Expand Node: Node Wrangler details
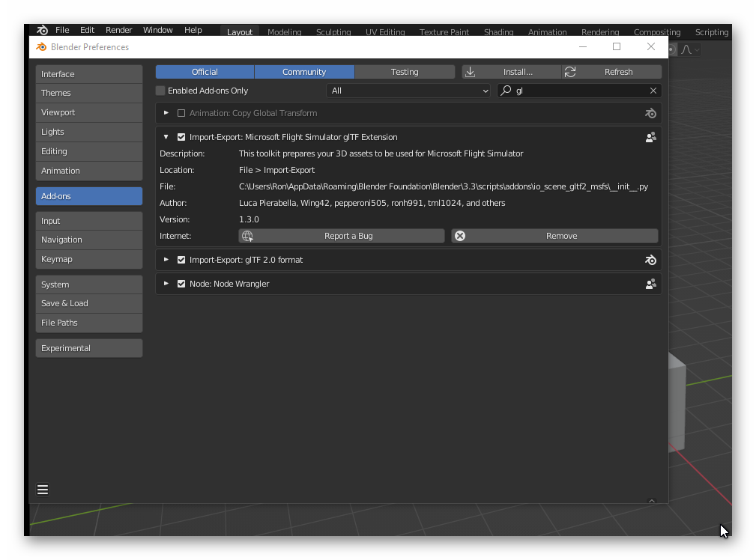Viewport: 756px width, 560px height. 166,284
